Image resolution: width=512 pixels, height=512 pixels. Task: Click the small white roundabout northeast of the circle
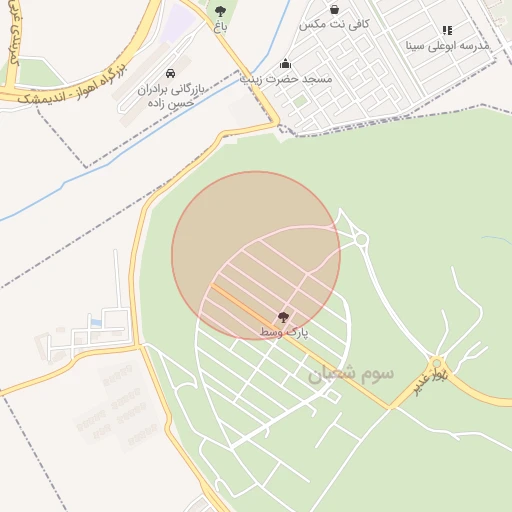[x=361, y=239]
